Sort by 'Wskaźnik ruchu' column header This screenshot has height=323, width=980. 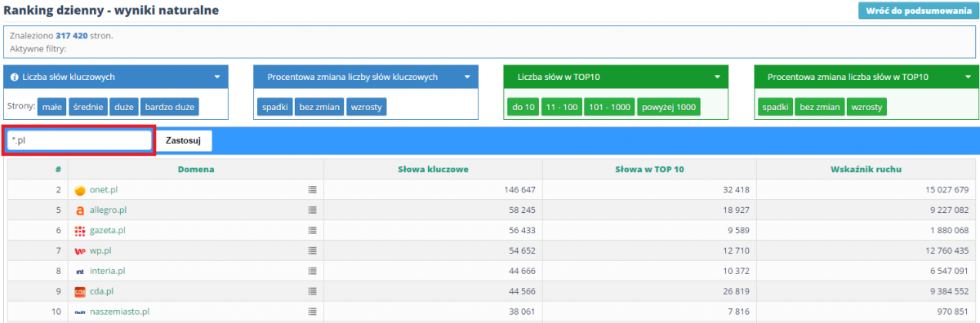click(866, 169)
